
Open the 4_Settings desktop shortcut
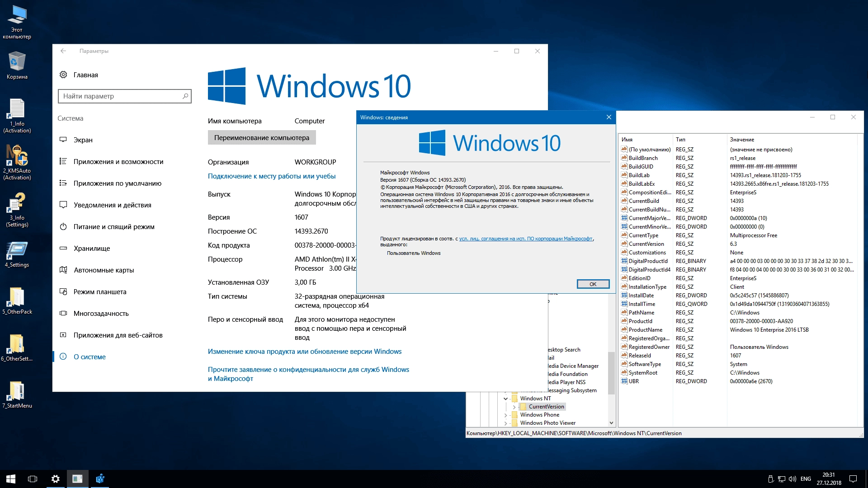point(17,254)
